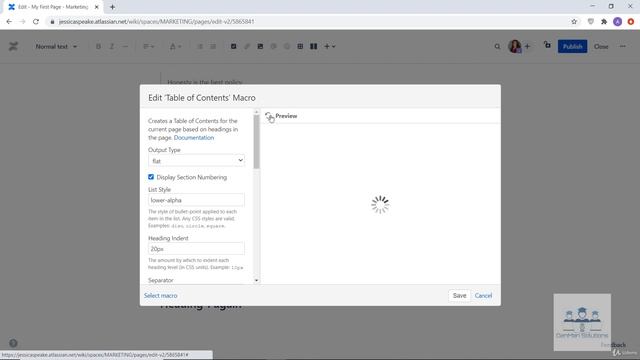
Task: Click the Separator label
Action: click(161, 280)
